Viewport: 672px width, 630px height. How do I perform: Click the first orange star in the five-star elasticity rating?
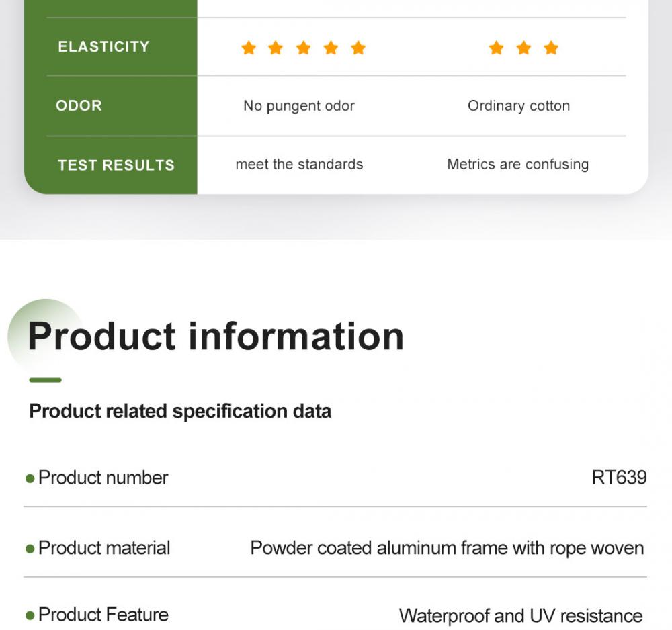[249, 48]
